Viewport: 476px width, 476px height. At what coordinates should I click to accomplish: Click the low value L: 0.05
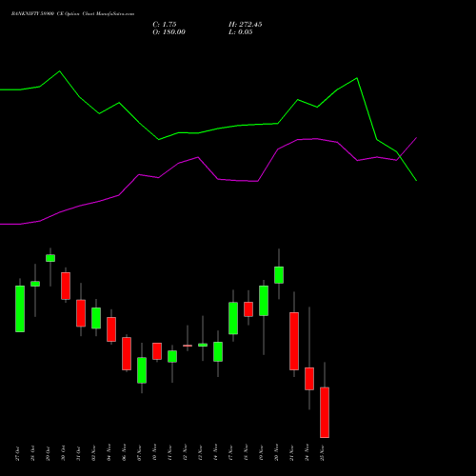[241, 32]
